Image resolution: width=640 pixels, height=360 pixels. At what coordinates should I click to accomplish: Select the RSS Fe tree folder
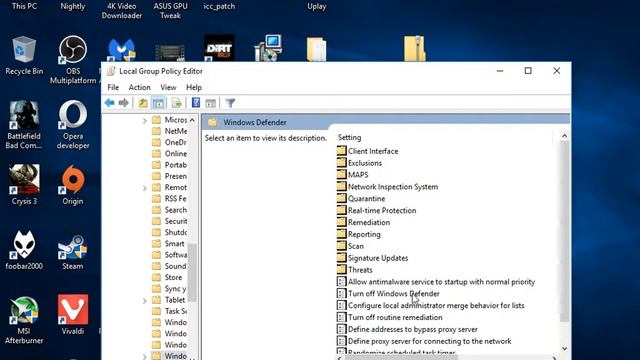click(170, 198)
